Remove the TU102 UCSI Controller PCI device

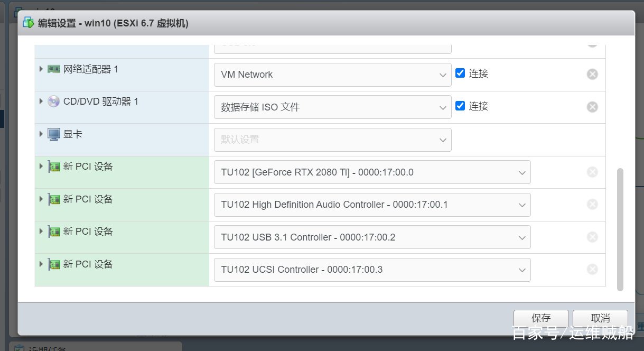pos(592,270)
